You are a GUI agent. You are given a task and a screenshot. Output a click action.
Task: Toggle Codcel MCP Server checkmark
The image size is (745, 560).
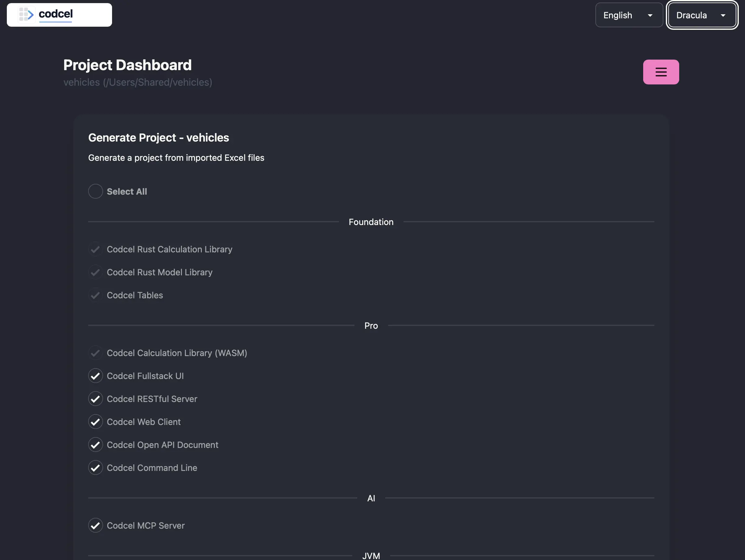tap(95, 525)
